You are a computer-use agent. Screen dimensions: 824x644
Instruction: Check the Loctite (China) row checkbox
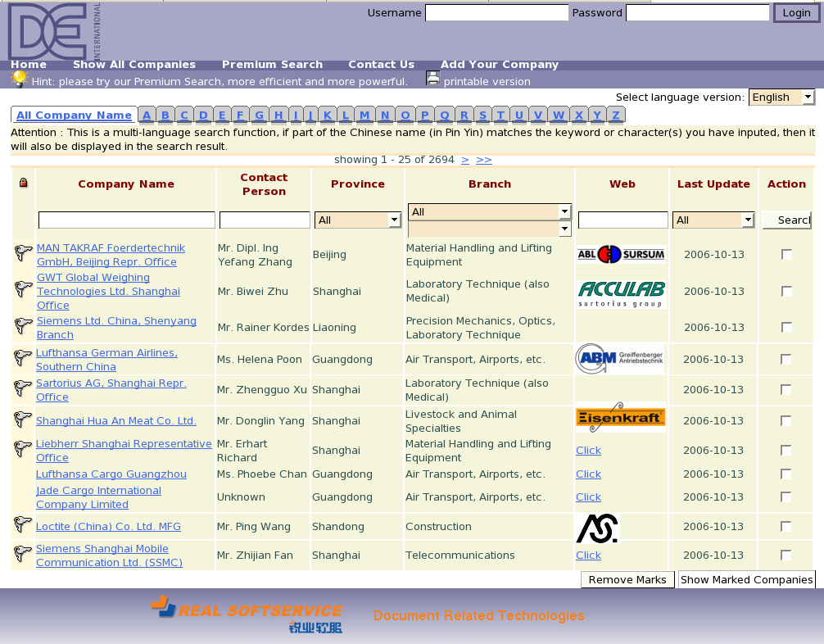pyautogui.click(x=786, y=527)
